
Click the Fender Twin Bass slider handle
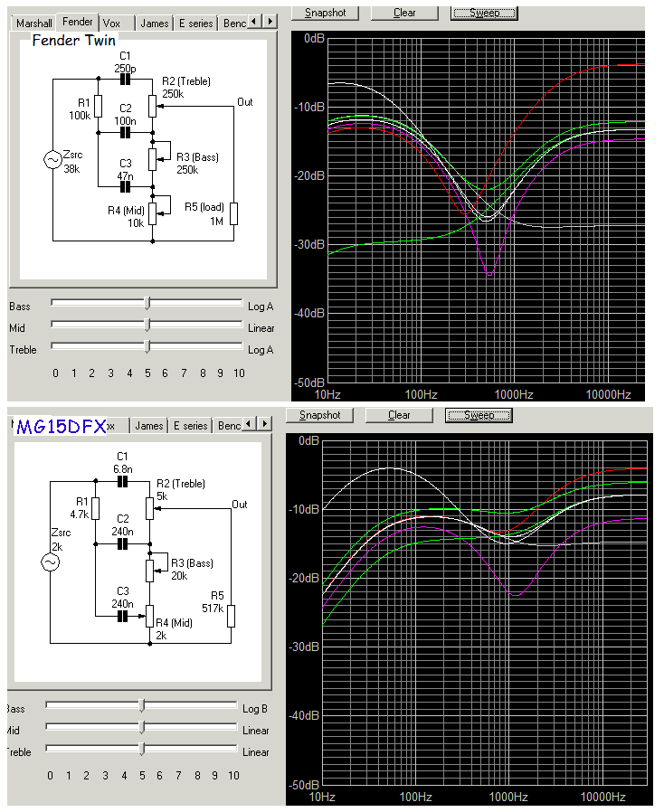point(147,303)
